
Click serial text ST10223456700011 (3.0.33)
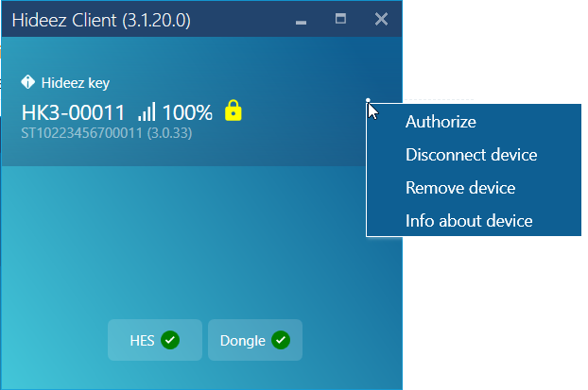click(x=107, y=133)
